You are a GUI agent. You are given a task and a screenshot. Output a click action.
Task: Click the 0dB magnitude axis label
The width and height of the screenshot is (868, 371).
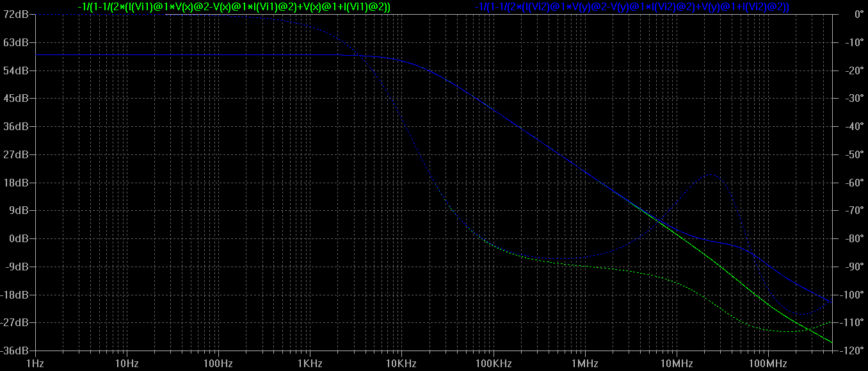(x=18, y=238)
